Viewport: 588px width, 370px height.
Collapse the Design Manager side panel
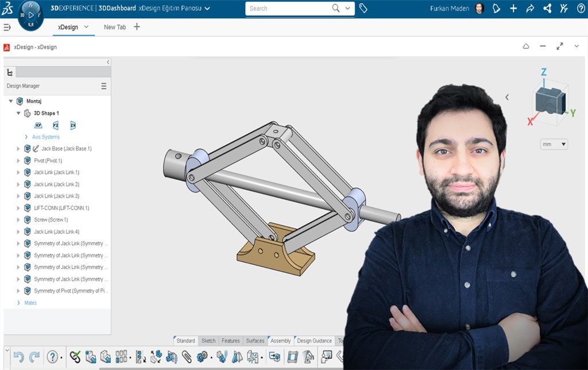pyautogui.click(x=108, y=62)
